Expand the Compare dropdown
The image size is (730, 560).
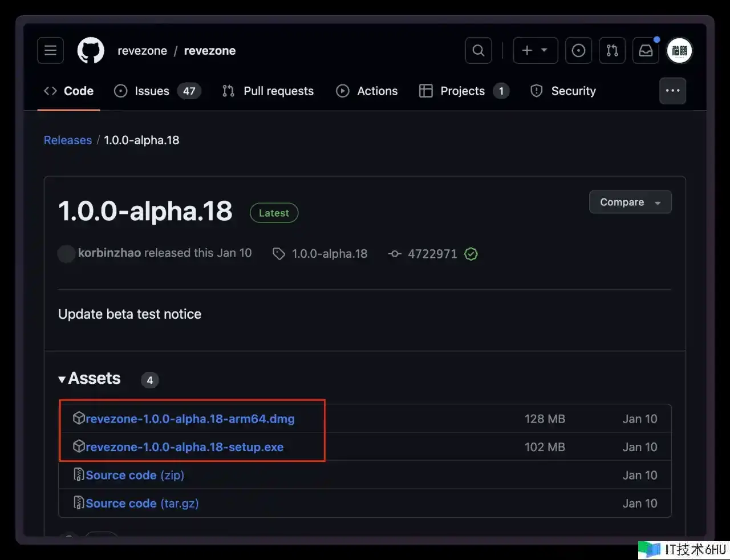(x=630, y=202)
